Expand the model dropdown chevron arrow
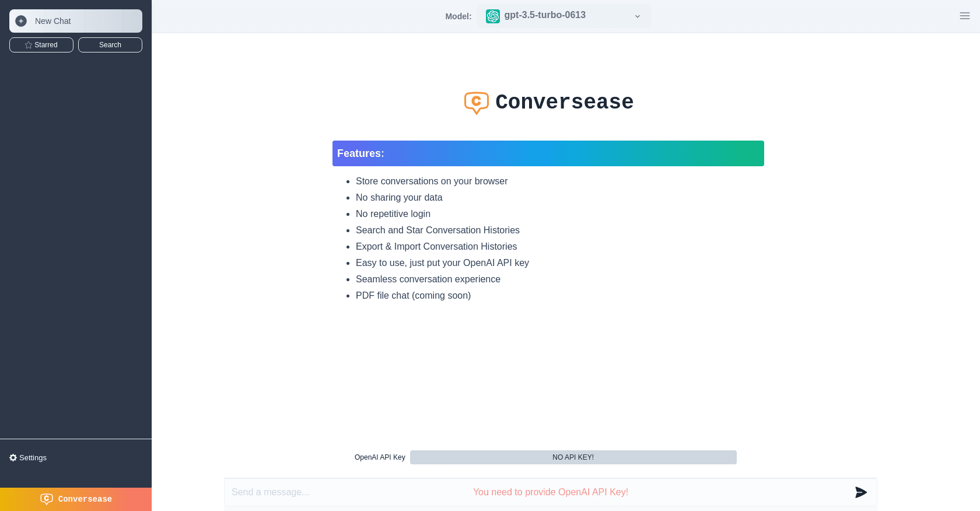Screen dimensions: 980x511 pyautogui.click(x=638, y=16)
